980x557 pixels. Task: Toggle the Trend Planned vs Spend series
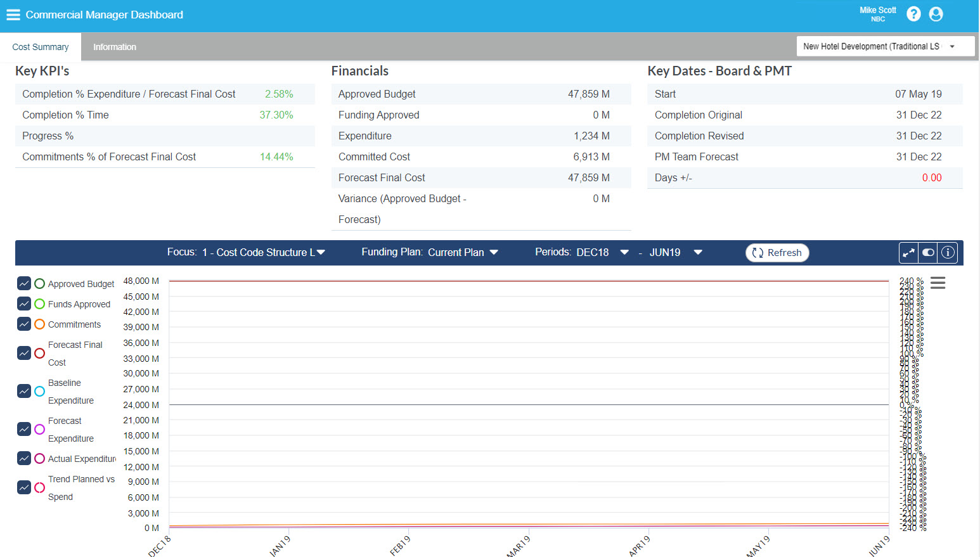pos(24,487)
